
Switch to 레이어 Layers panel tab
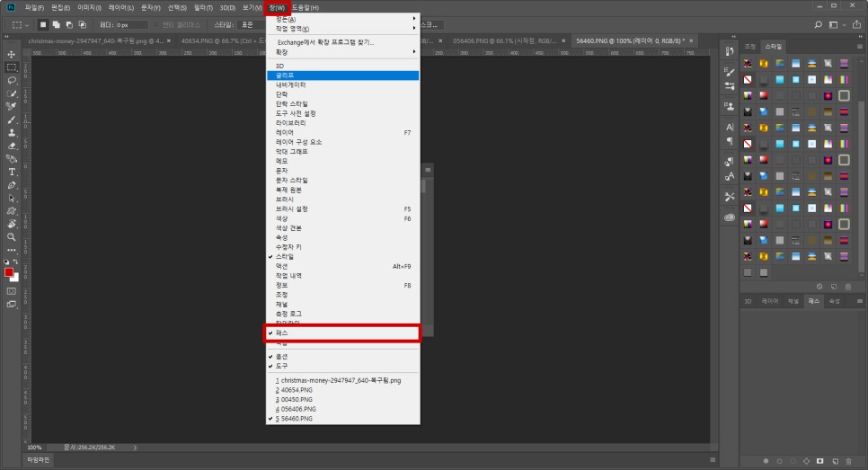pyautogui.click(x=770, y=301)
